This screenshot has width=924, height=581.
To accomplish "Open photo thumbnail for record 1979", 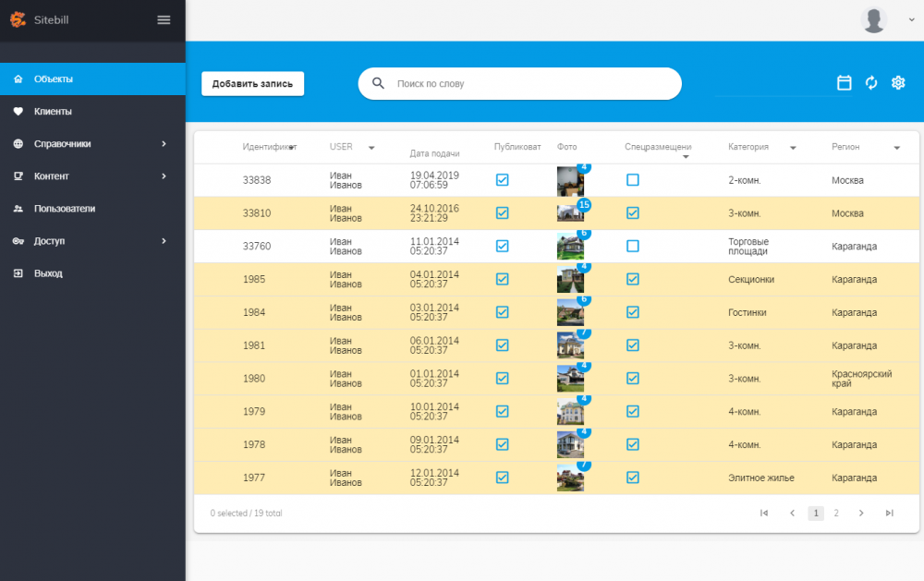I will tap(570, 411).
